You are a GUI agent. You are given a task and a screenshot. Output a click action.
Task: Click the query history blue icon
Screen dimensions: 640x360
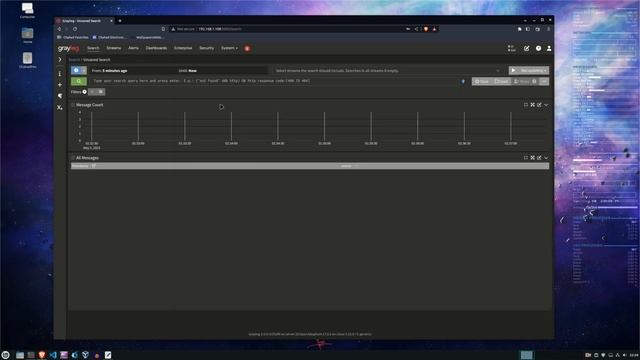463,82
